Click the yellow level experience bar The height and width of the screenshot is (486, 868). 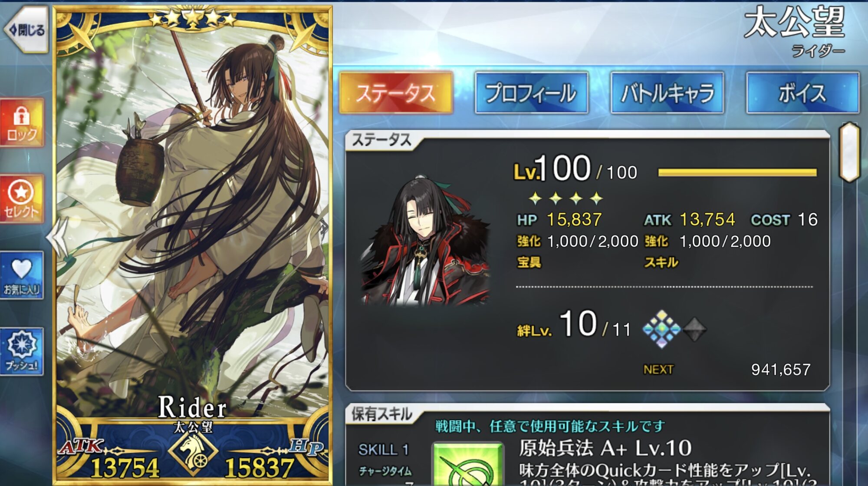[x=737, y=172]
